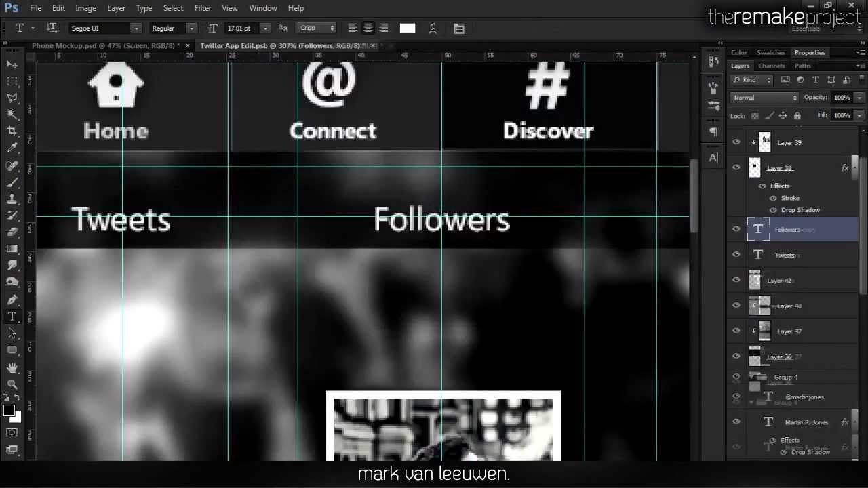The width and height of the screenshot is (868, 488).
Task: Click the Create Warped Text icon
Action: pyautogui.click(x=433, y=28)
